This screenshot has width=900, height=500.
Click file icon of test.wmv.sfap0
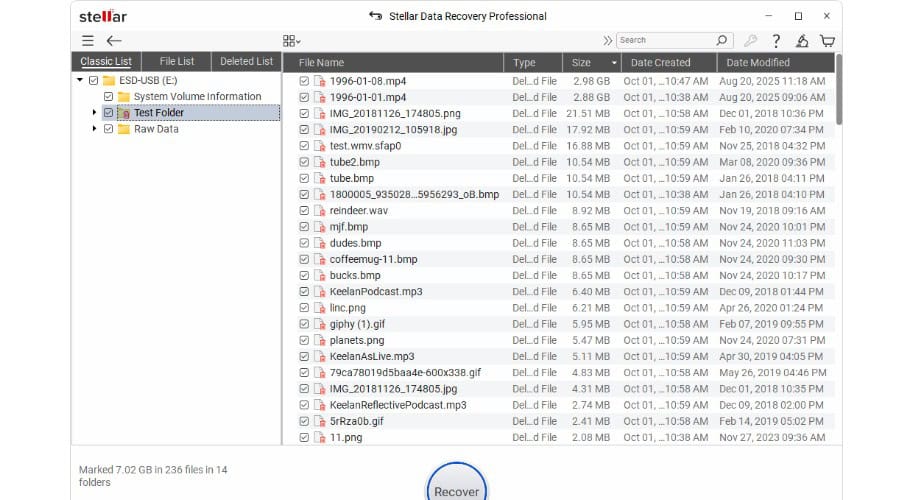[320, 146]
